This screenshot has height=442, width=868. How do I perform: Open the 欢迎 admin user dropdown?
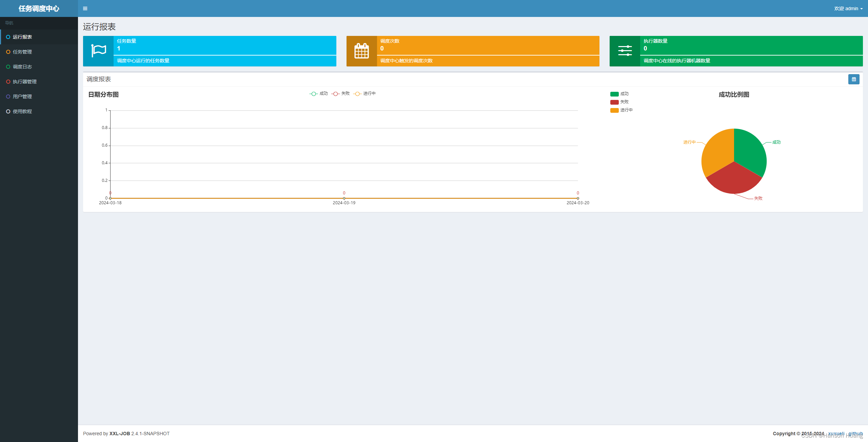848,8
